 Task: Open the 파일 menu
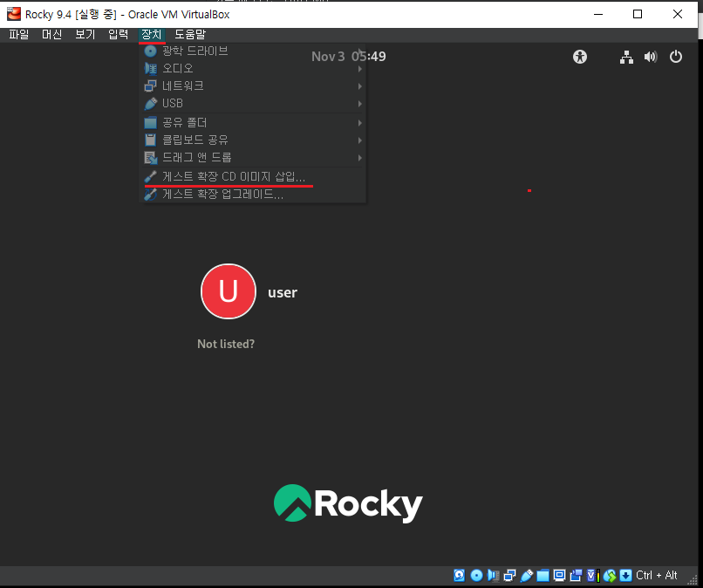pyautogui.click(x=19, y=35)
